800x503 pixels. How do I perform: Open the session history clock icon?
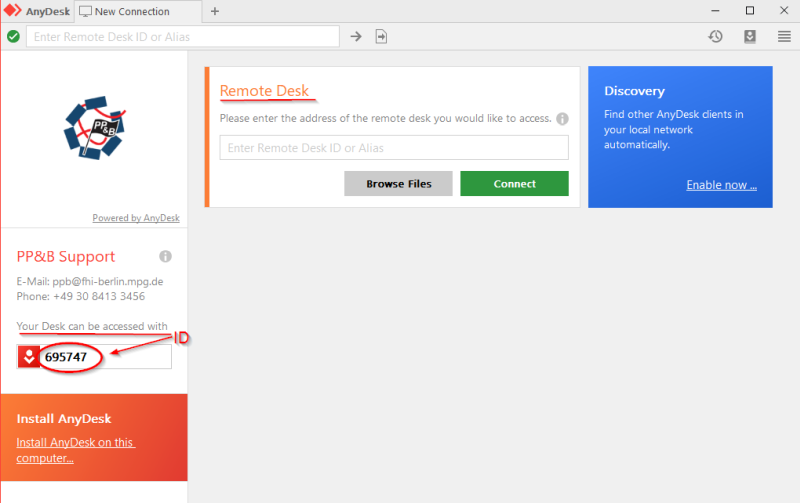[x=715, y=36]
